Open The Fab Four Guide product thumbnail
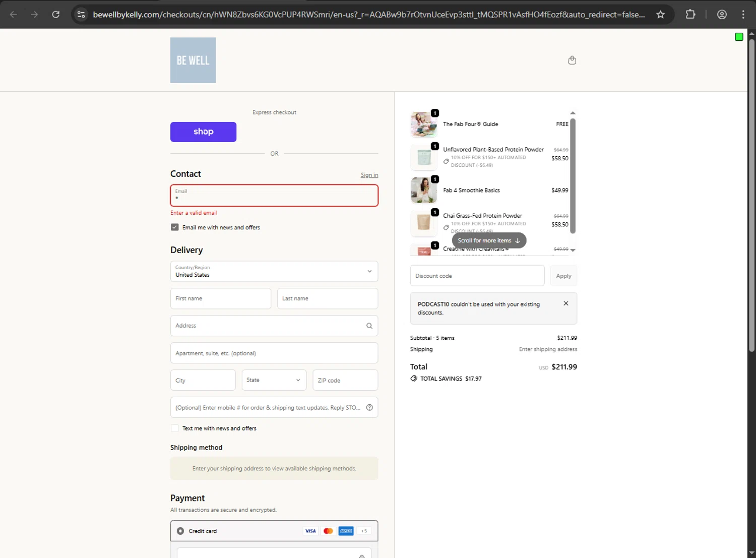This screenshot has width=756, height=558. pyautogui.click(x=424, y=124)
